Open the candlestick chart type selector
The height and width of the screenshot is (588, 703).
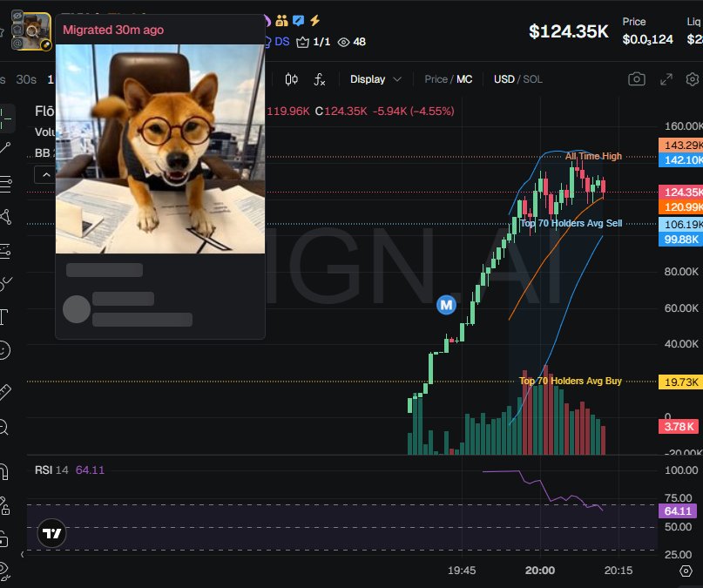[x=292, y=80]
